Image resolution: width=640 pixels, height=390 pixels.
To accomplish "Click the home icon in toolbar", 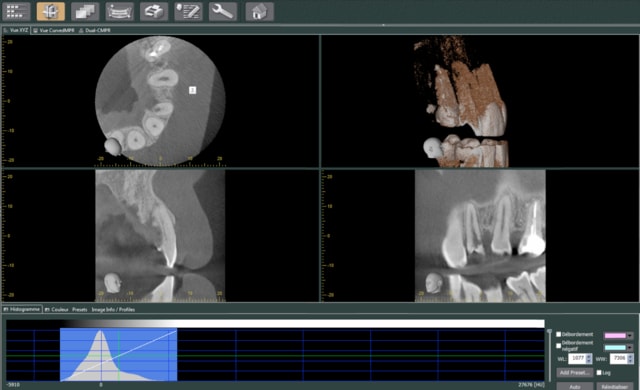I will (259, 11).
